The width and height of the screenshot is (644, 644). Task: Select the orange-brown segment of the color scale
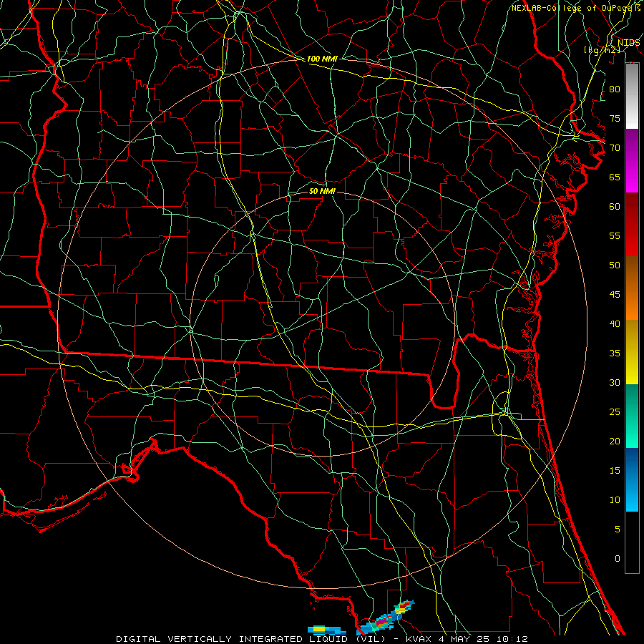pos(632,288)
